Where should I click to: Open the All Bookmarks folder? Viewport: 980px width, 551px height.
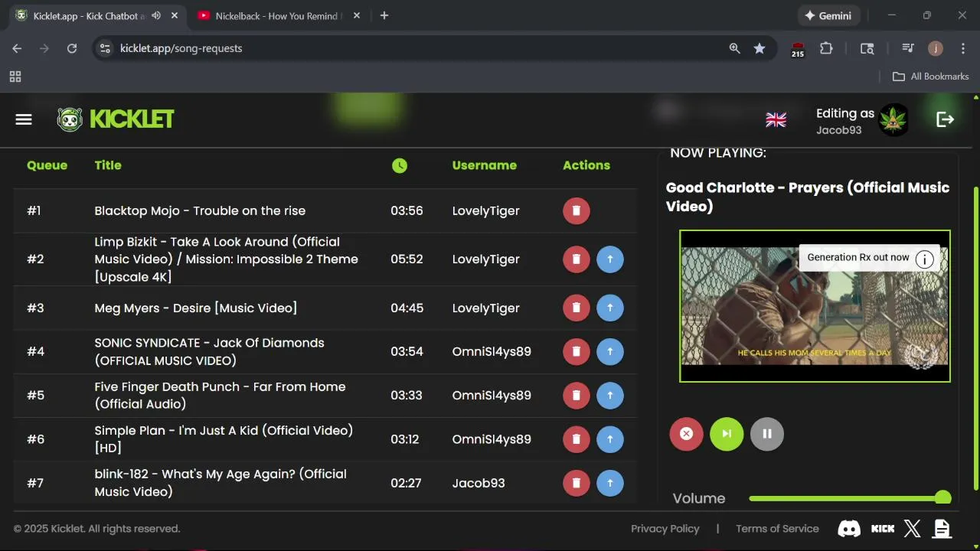(931, 77)
